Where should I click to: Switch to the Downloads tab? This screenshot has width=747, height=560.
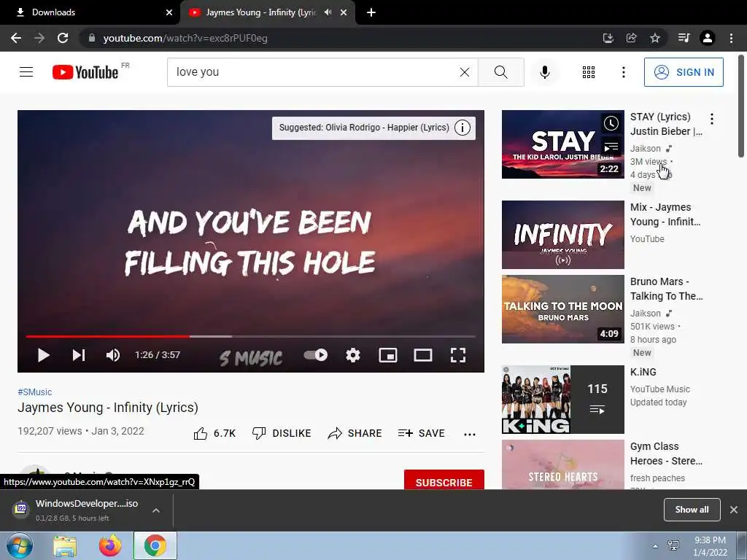(90, 12)
